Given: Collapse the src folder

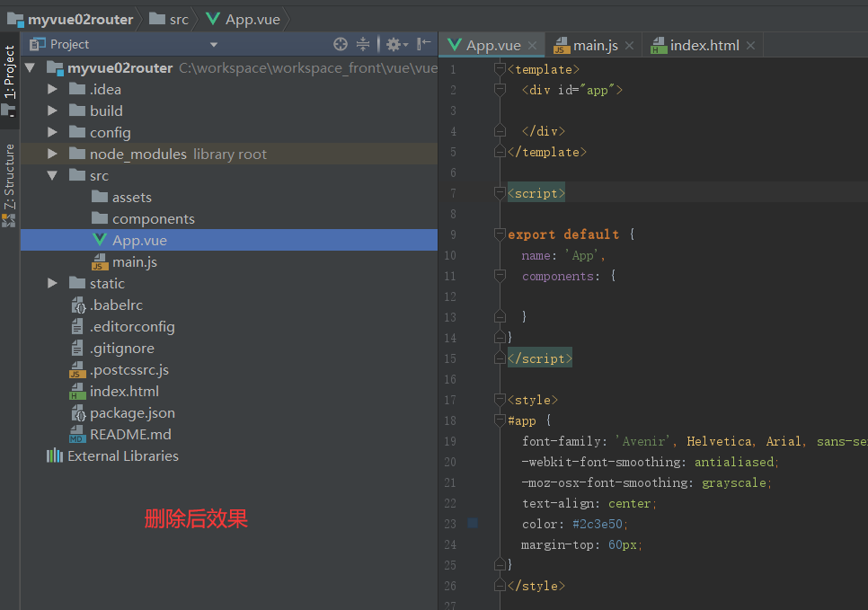Looking at the screenshot, I should pyautogui.click(x=52, y=175).
